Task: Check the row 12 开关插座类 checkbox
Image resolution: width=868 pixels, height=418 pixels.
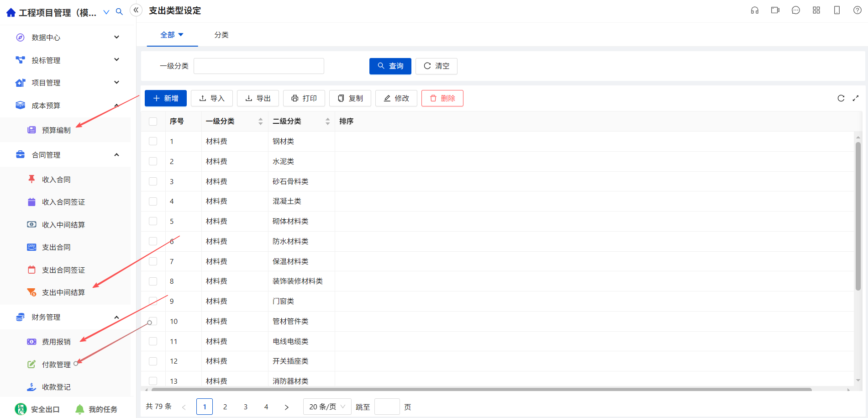Action: tap(153, 361)
